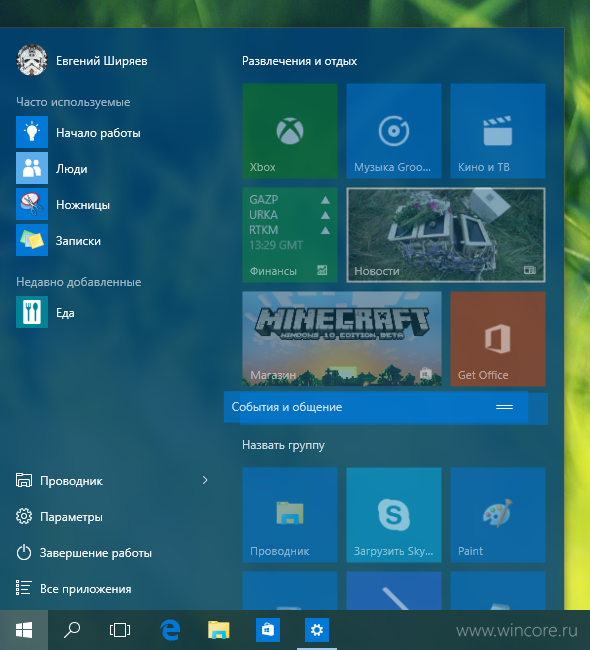Launch the Музыка Groove tile
The image size is (590, 650).
(x=394, y=131)
